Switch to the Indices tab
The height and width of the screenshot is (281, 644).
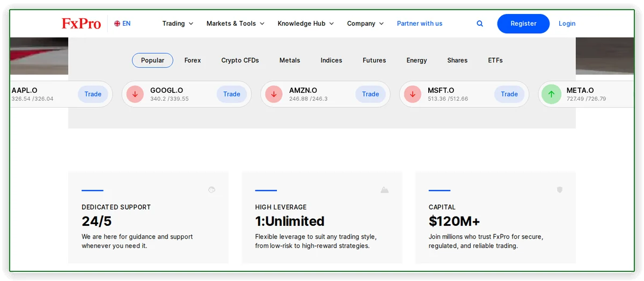[x=331, y=61]
